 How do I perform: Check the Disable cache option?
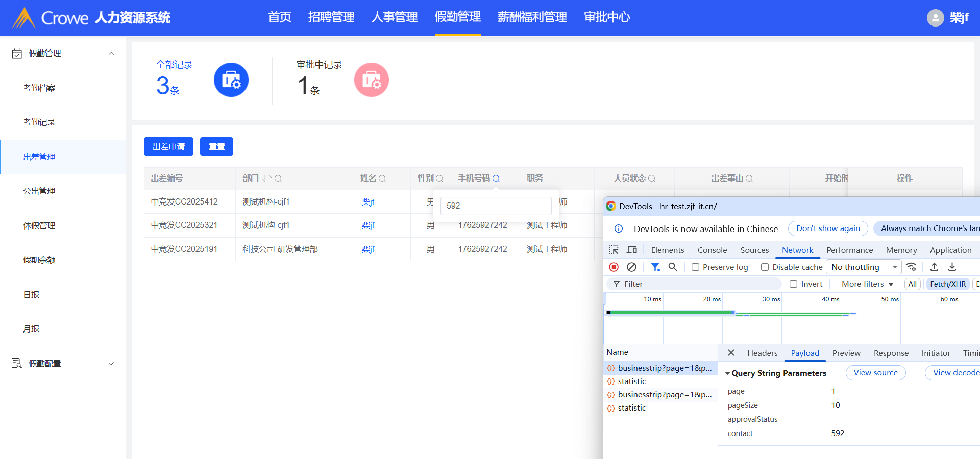pyautogui.click(x=765, y=267)
